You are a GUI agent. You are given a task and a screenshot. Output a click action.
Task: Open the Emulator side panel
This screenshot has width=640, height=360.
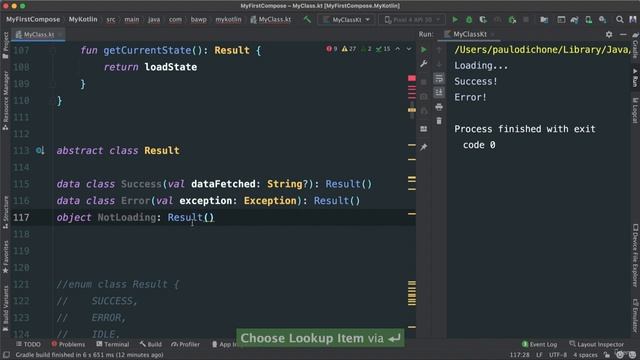(x=635, y=315)
